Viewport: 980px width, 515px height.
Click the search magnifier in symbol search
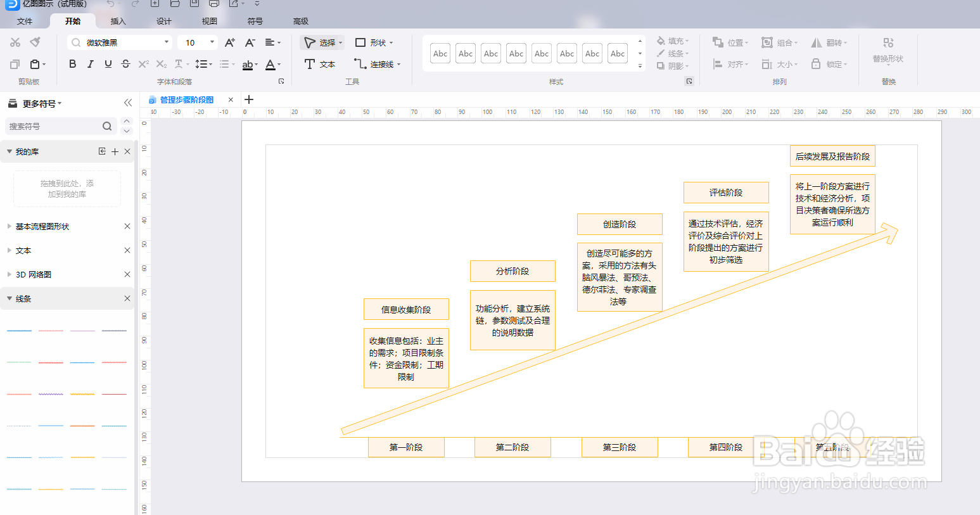pos(107,126)
